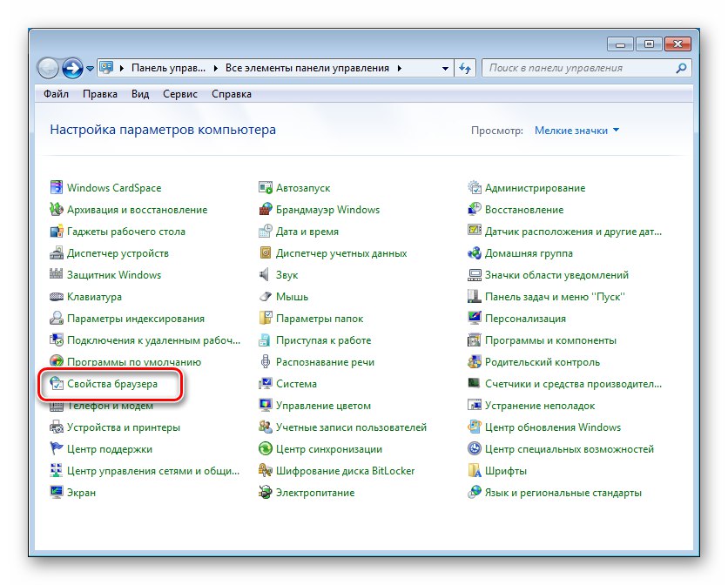Viewport: 728px width, 585px height.
Task: Open the Брандмауэр Windows icon
Action: (x=265, y=210)
